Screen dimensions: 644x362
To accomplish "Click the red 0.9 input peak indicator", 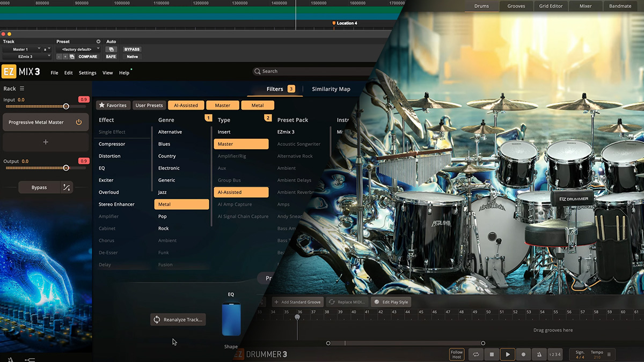I will coord(84,100).
